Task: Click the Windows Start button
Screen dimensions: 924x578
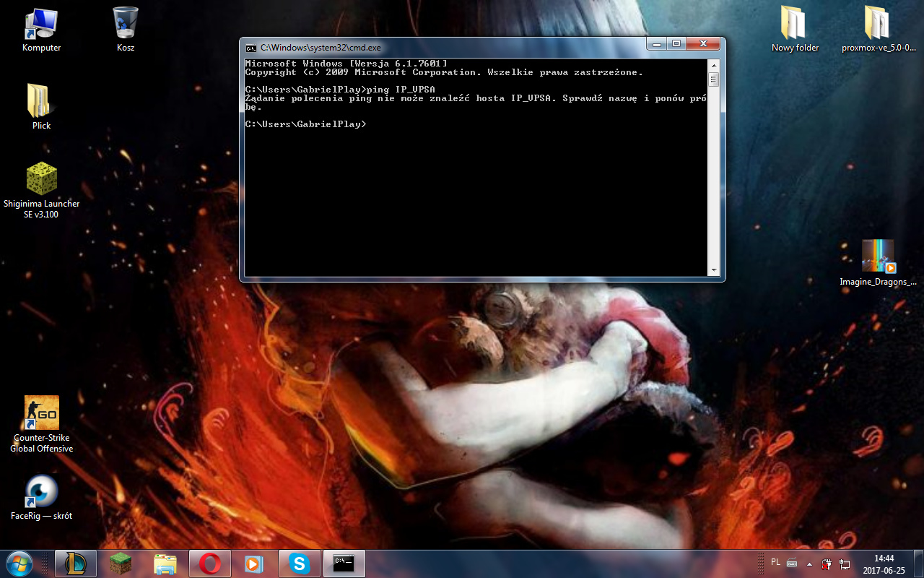Action: tap(19, 562)
